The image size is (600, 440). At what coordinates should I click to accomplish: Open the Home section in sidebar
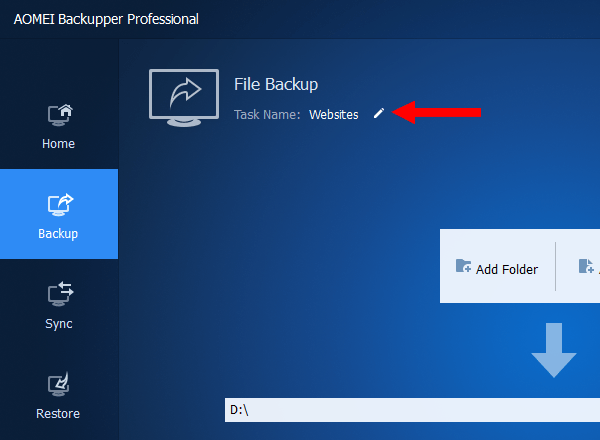coord(59,127)
